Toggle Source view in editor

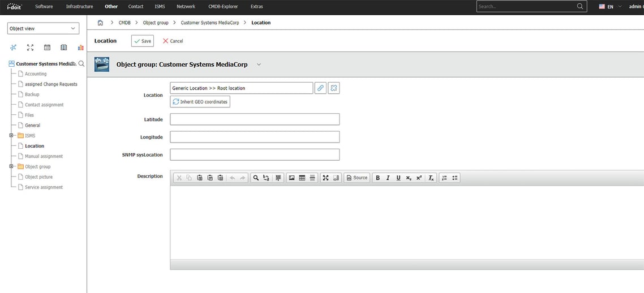click(x=357, y=178)
